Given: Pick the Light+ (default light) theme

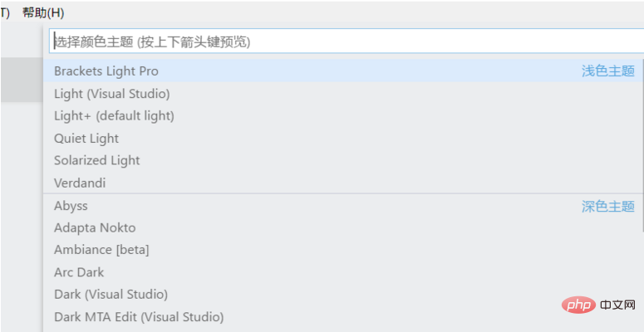Looking at the screenshot, I should point(114,116).
